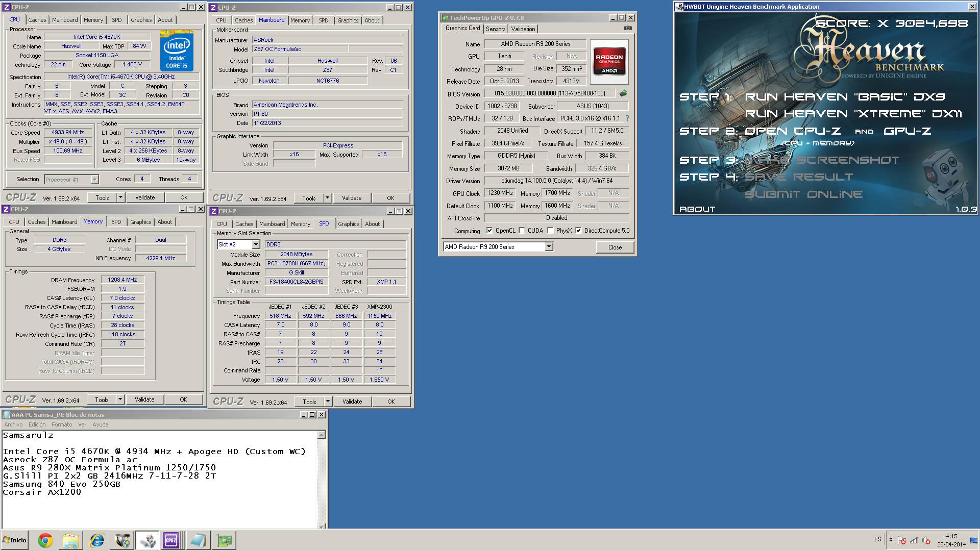This screenshot has width=980, height=551.
Task: Click Submit Online in HWBOT Heaven
Action: pyautogui.click(x=803, y=194)
